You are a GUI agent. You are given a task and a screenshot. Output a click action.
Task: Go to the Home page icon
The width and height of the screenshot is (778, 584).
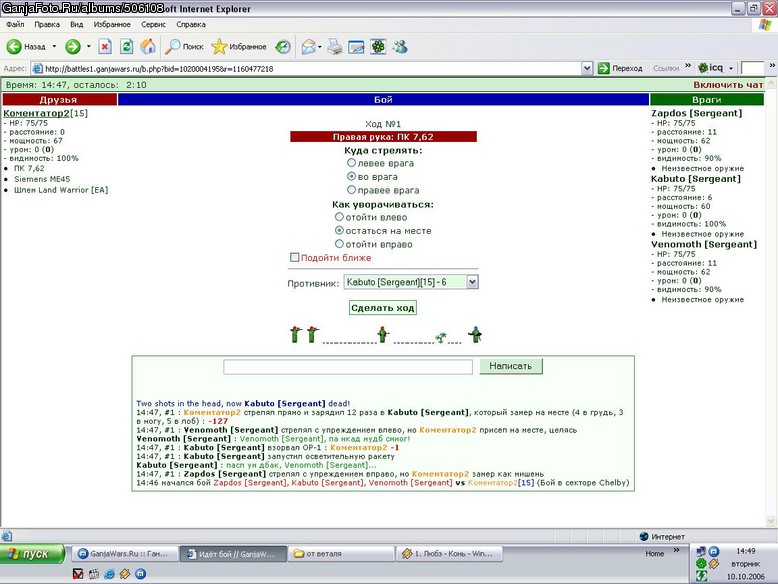tap(148, 47)
